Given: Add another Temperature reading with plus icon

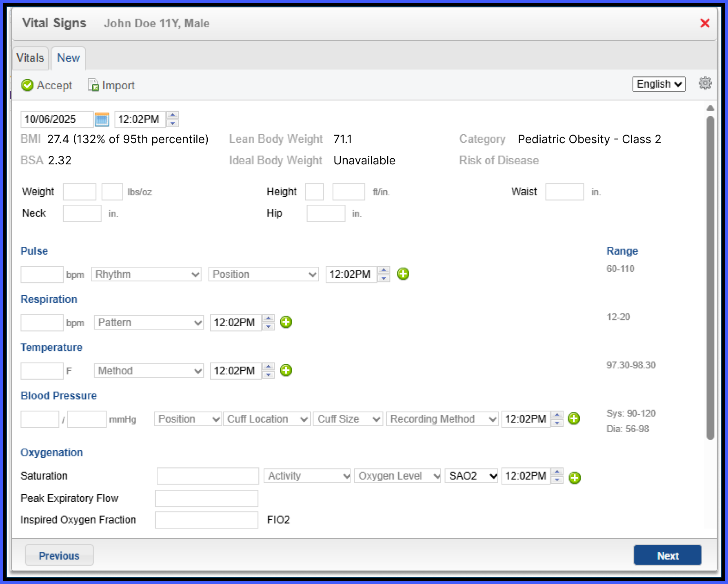Looking at the screenshot, I should click(x=286, y=370).
